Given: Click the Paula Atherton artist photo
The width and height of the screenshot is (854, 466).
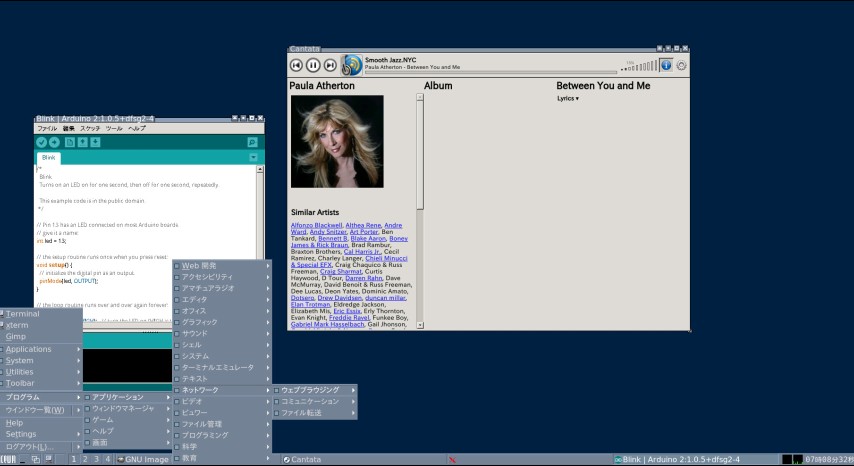Looking at the screenshot, I should click(x=337, y=142).
